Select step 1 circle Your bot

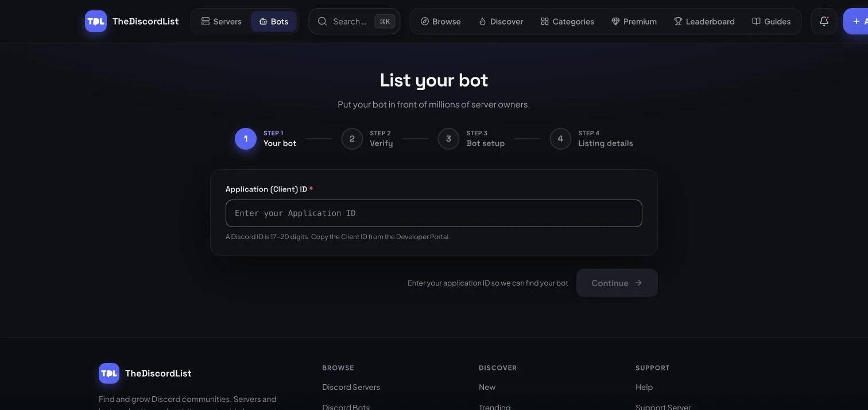point(246,139)
